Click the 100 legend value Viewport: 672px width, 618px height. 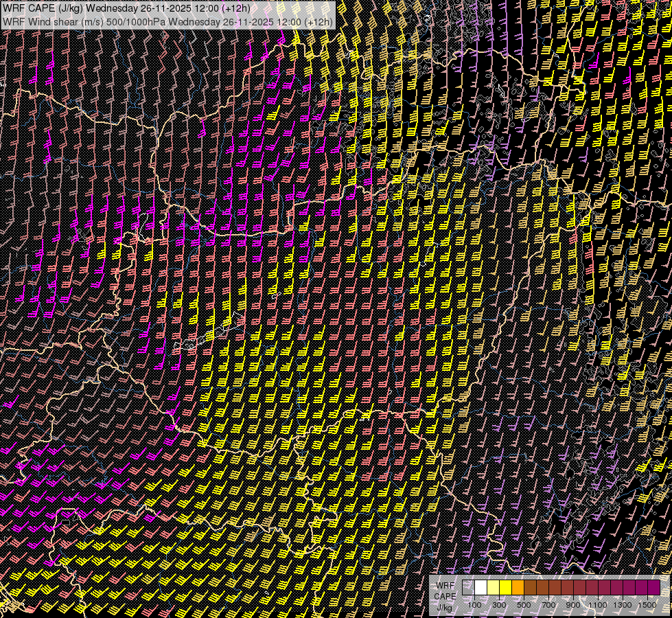(475, 605)
